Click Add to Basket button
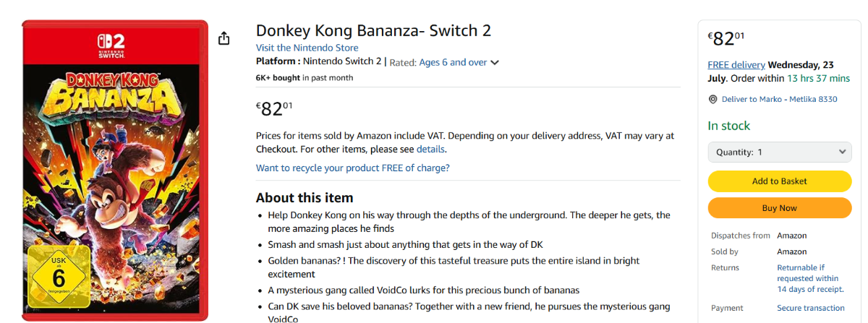 pyautogui.click(x=780, y=181)
